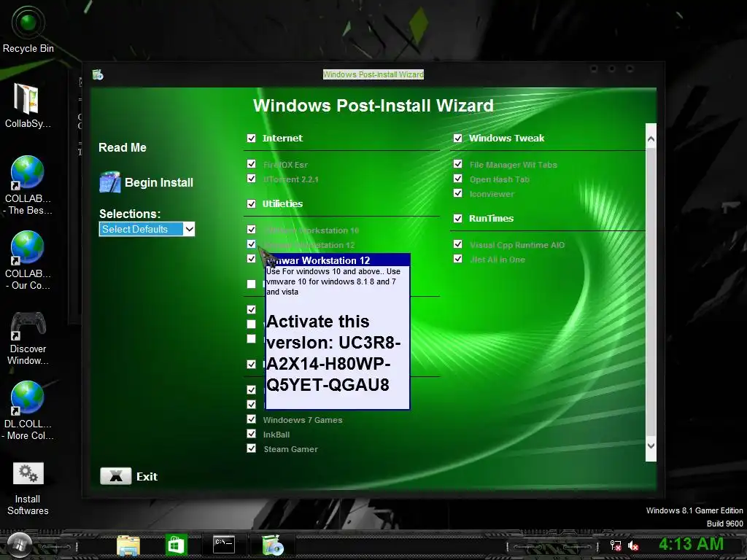Click the Open Hash Tab label

tap(499, 179)
